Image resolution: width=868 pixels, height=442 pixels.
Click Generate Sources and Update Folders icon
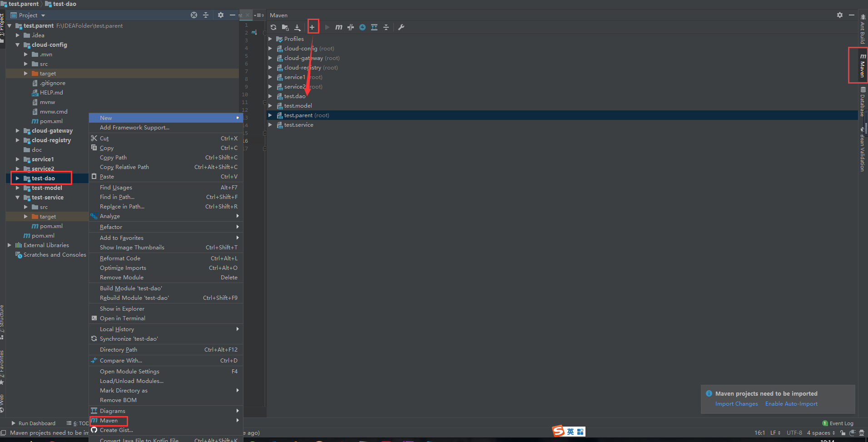point(285,27)
